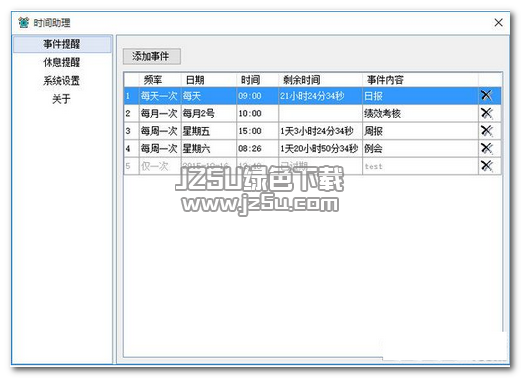521x378 pixels.
Task: Select the test event content cell
Action: pyautogui.click(x=420, y=166)
